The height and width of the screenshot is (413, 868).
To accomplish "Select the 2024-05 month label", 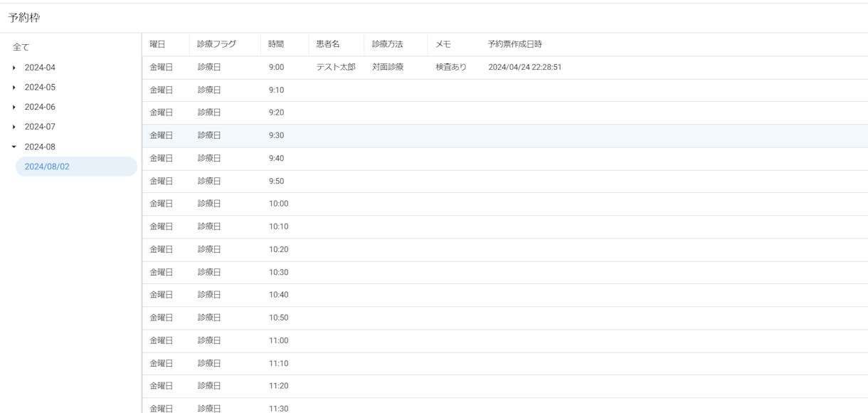I will [40, 88].
